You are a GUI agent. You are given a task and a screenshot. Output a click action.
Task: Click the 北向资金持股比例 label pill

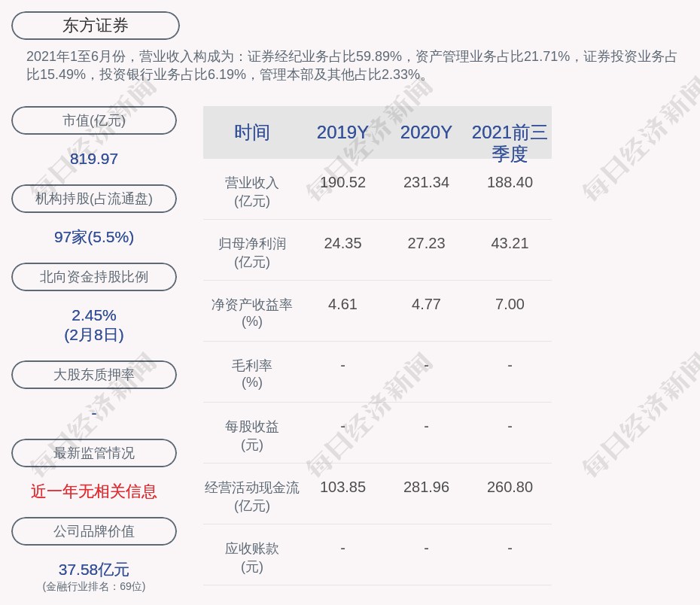[x=94, y=277]
